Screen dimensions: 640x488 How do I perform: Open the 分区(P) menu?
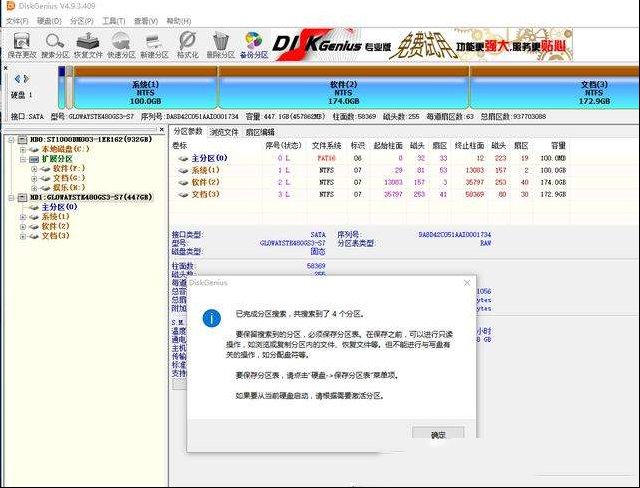[x=82, y=21]
